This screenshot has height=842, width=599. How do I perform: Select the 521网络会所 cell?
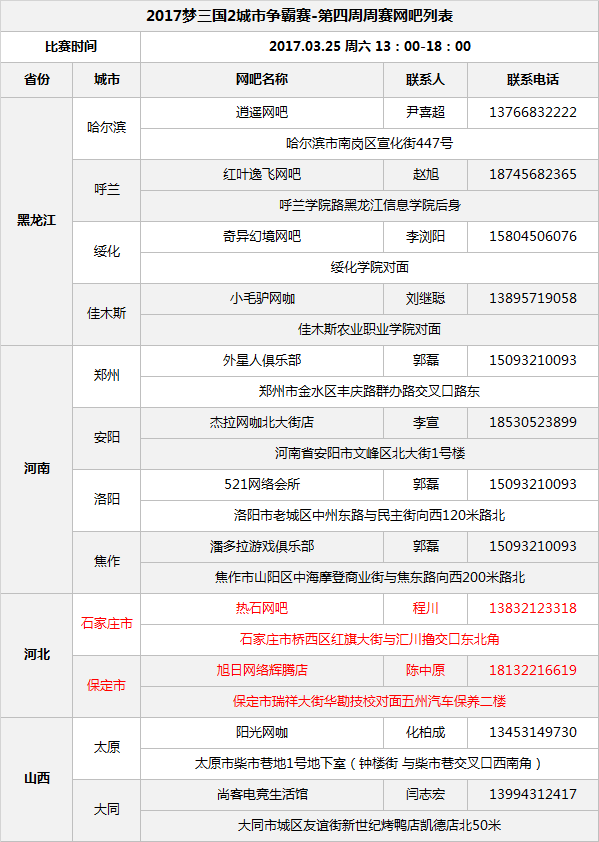[262, 484]
